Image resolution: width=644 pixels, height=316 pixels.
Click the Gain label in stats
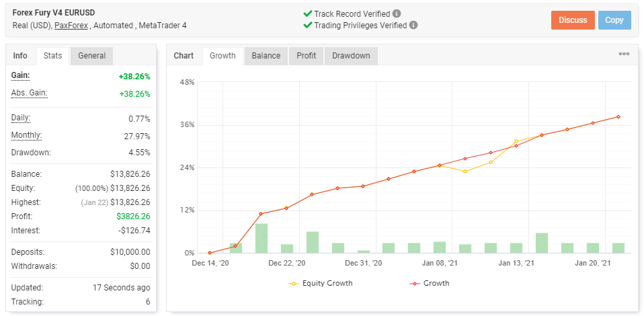pyautogui.click(x=20, y=75)
